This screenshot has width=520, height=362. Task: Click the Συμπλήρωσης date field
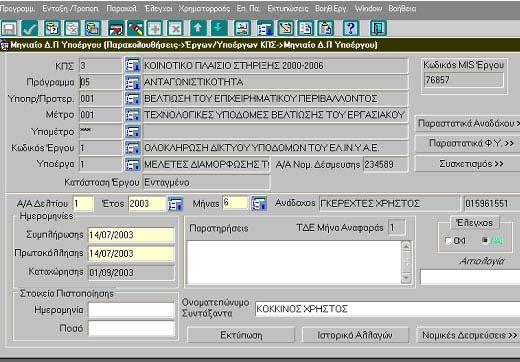[131, 235]
